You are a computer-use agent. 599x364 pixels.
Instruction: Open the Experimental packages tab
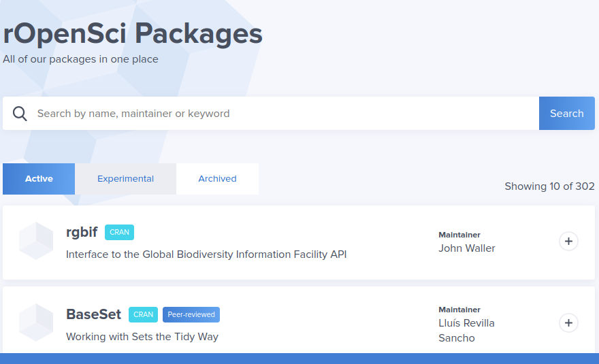[x=125, y=179]
